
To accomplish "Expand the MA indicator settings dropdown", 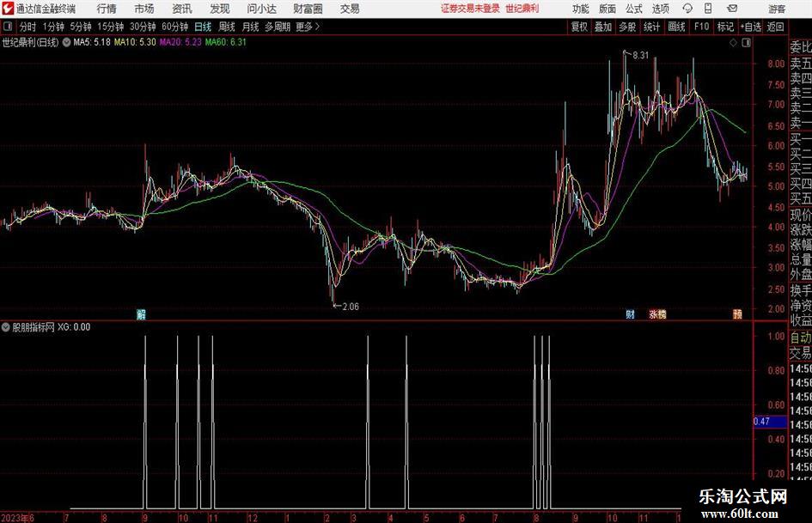I will coord(66,42).
